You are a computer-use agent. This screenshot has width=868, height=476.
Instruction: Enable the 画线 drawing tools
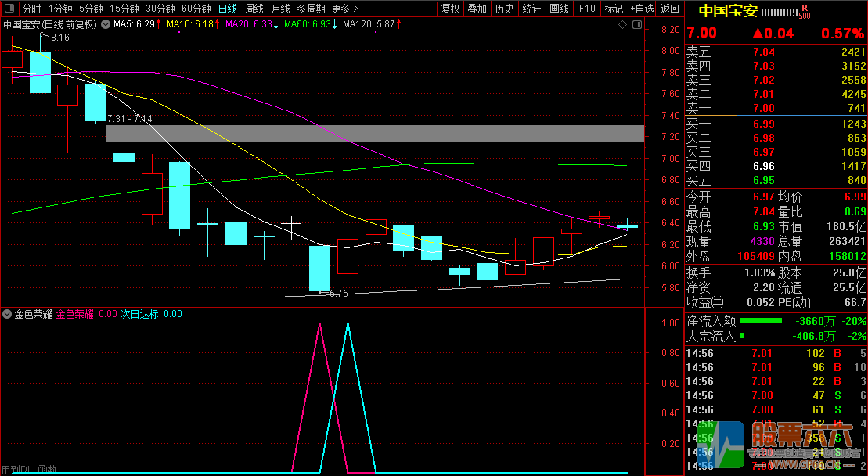click(559, 9)
